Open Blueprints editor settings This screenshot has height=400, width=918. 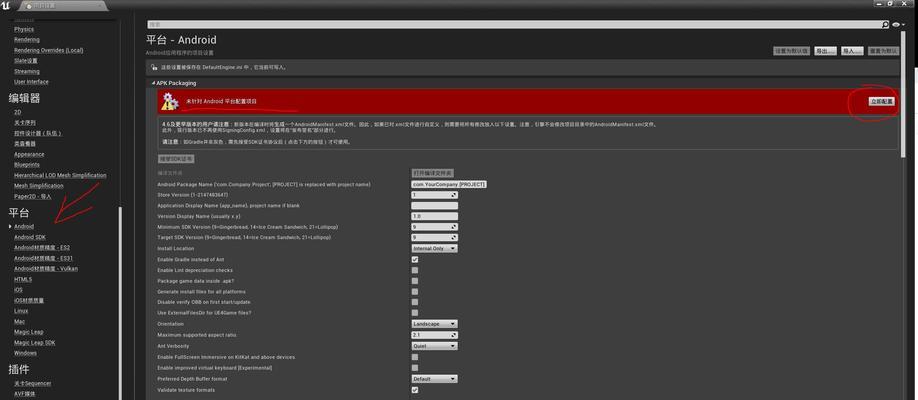pyautogui.click(x=27, y=165)
